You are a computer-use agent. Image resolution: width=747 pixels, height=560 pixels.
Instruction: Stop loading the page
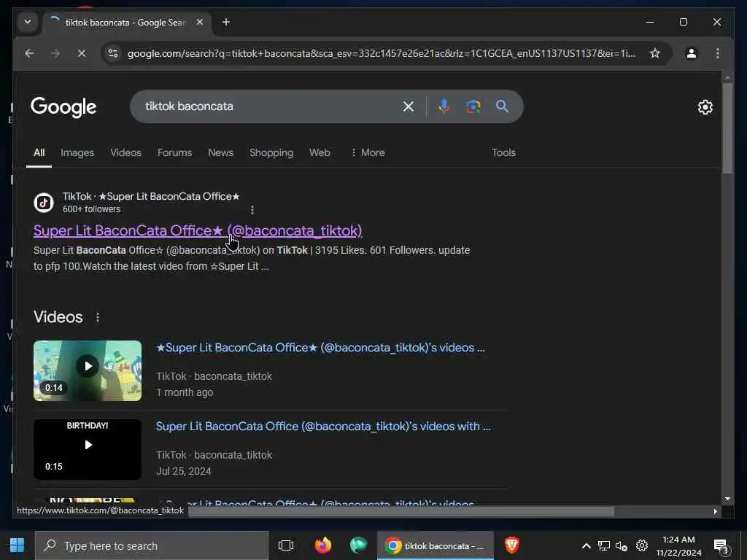(x=82, y=53)
